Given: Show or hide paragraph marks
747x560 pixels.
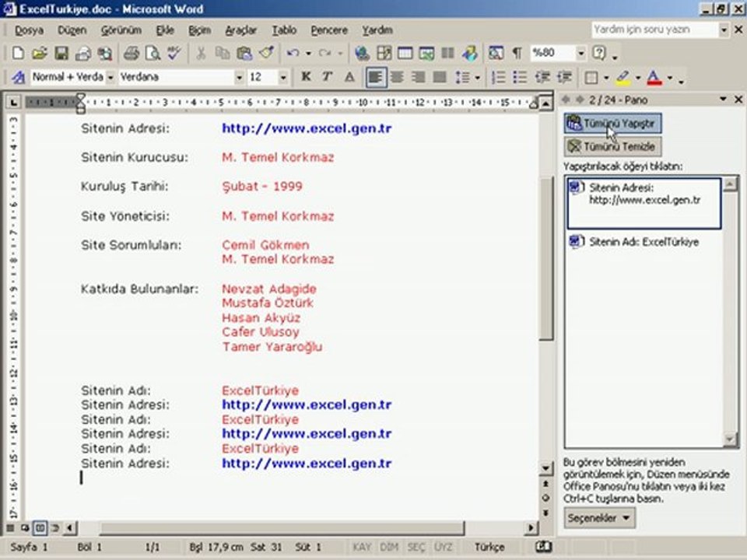Looking at the screenshot, I should click(x=517, y=54).
